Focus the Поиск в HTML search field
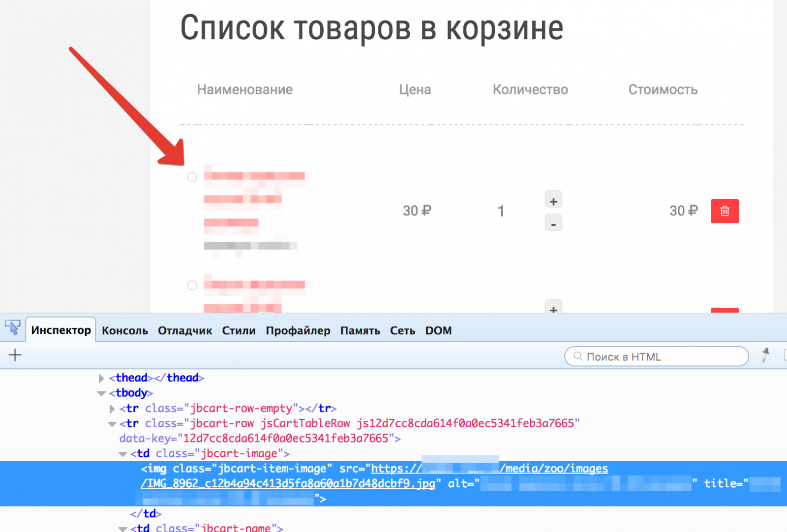 659,356
